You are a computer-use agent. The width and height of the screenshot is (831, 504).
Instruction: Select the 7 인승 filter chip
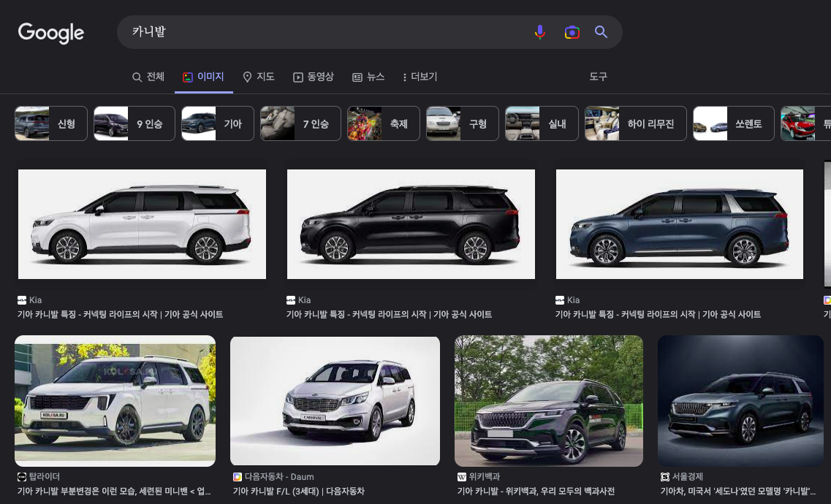(x=300, y=123)
